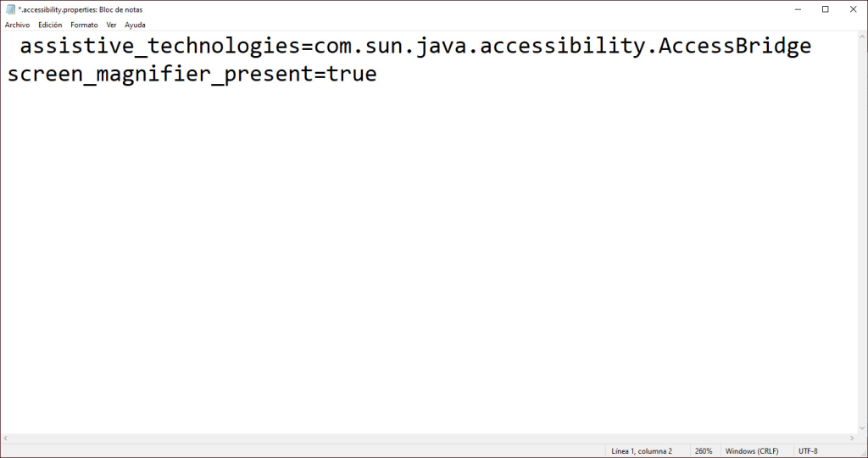Close the accessibility.properties window

click(852, 9)
